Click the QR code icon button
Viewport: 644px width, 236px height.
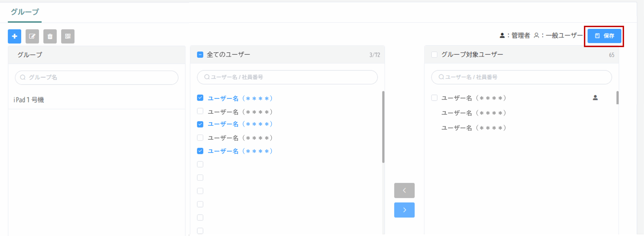68,36
